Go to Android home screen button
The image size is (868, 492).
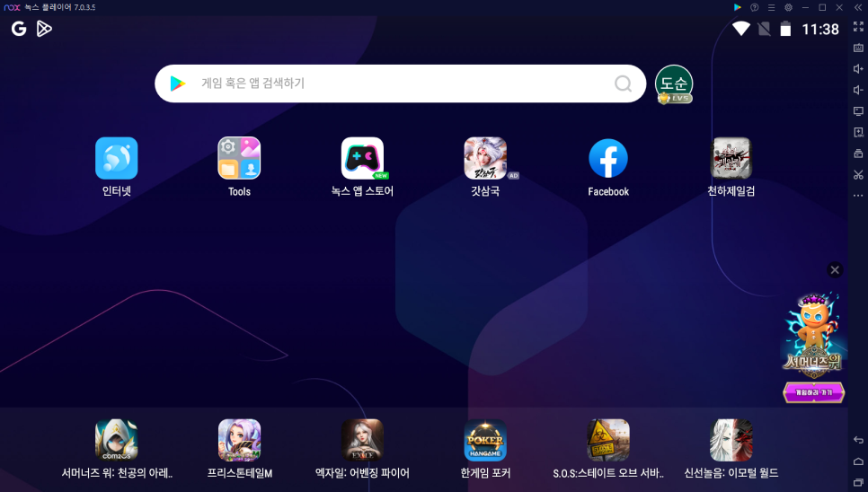[858, 461]
